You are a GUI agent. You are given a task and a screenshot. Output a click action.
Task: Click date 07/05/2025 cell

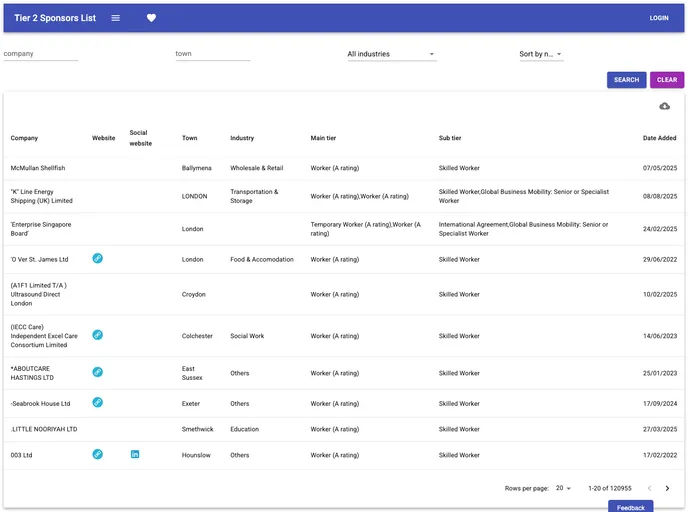pos(660,168)
